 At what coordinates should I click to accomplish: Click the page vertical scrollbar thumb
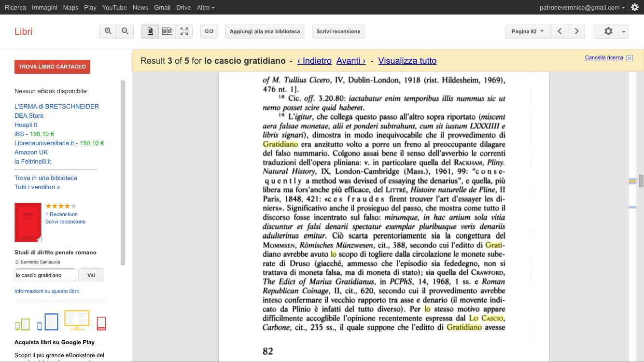[x=641, y=181]
